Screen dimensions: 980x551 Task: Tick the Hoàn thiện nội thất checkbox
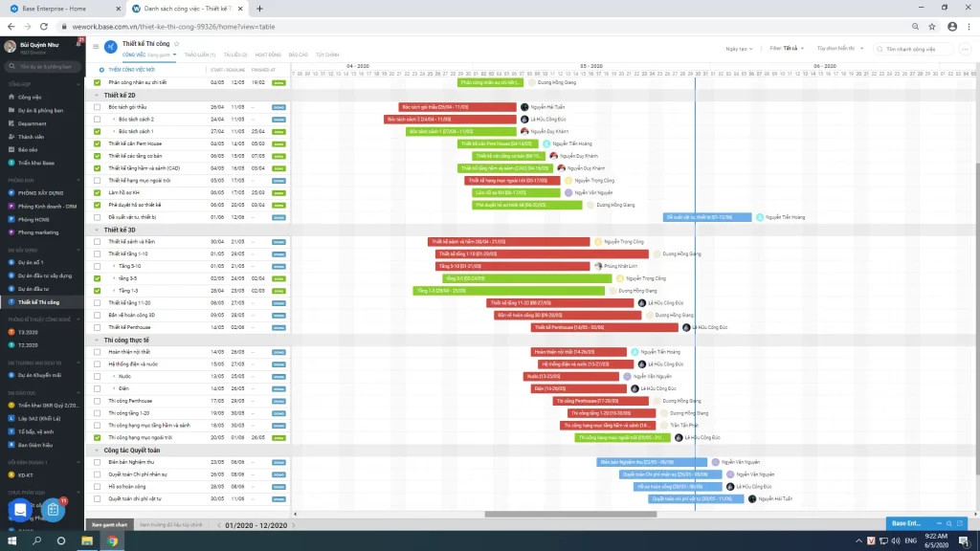click(x=98, y=352)
